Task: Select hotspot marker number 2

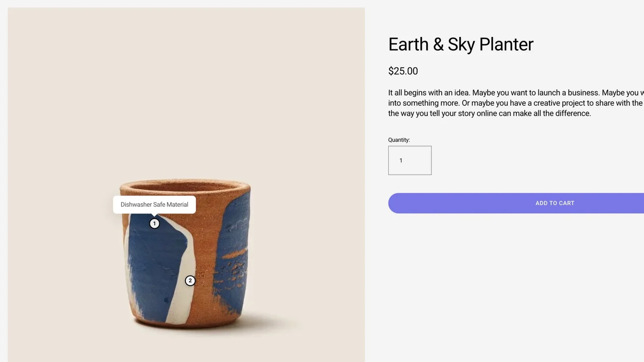Action: (190, 281)
